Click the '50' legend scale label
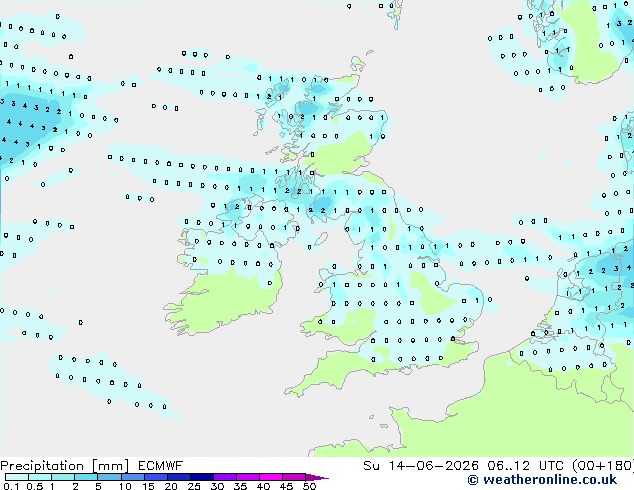 (x=309, y=486)
